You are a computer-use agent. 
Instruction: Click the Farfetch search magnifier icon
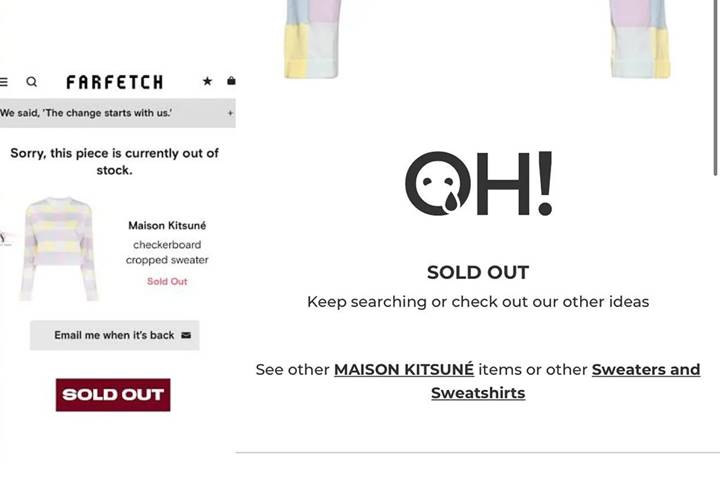pos(32,82)
